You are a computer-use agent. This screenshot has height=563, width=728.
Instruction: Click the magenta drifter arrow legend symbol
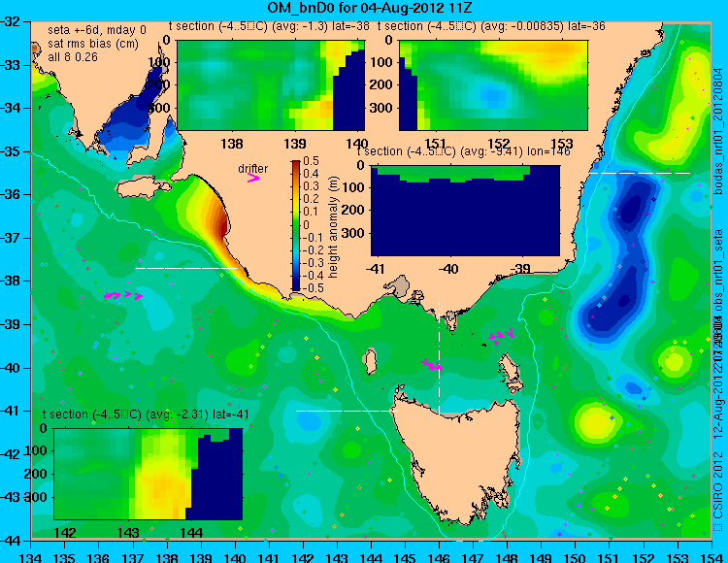pyautogui.click(x=253, y=178)
